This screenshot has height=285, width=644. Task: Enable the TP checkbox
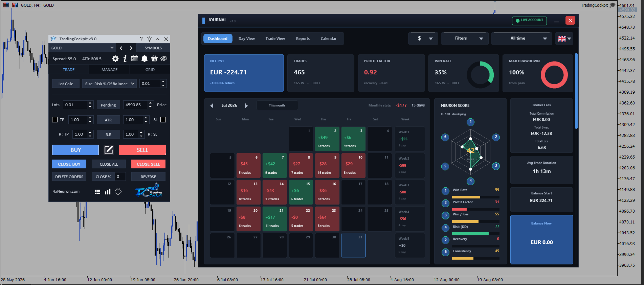coord(55,120)
